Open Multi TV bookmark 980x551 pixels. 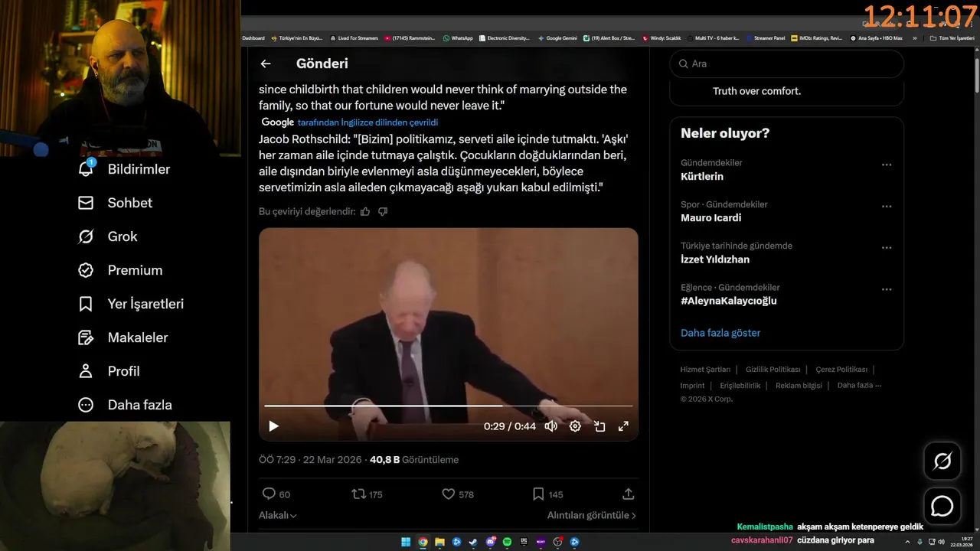pos(714,38)
